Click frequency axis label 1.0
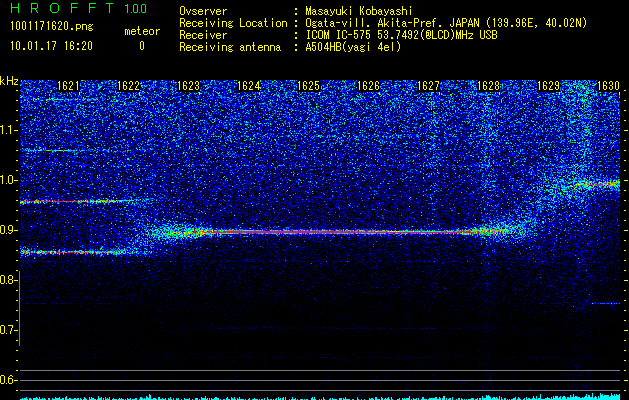The width and height of the screenshot is (629, 400). 9,180
